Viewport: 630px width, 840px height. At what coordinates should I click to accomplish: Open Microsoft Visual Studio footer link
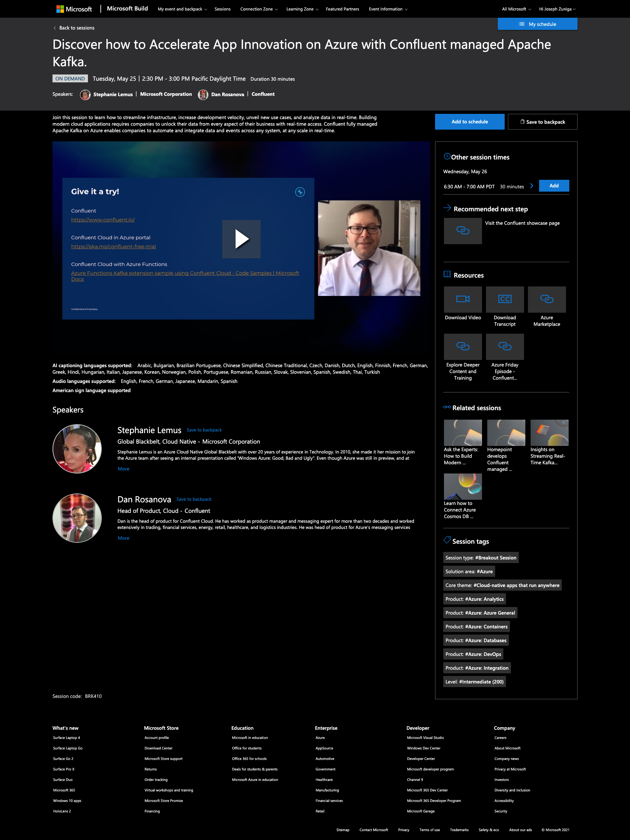click(425, 738)
